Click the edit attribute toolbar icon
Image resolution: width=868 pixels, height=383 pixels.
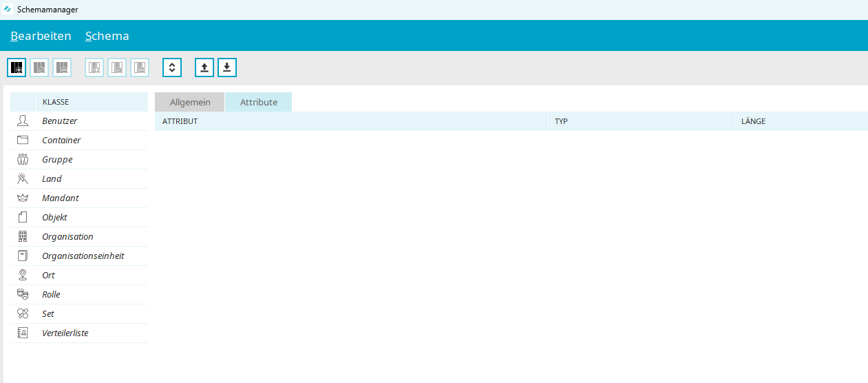(117, 68)
